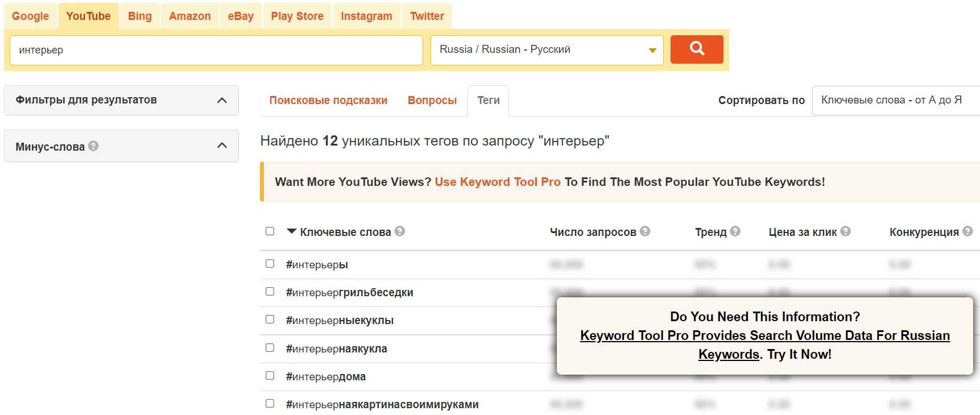Click the orange search magnifier button

point(697,49)
